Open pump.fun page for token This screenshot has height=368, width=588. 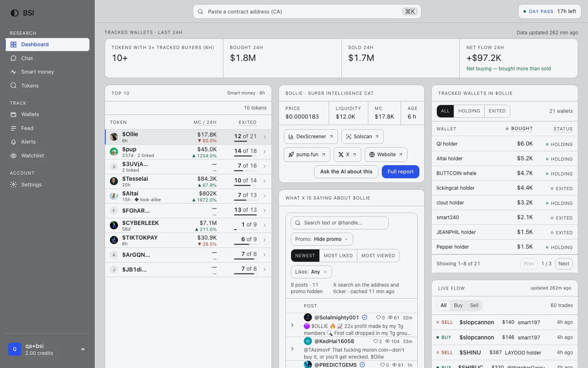(x=307, y=155)
